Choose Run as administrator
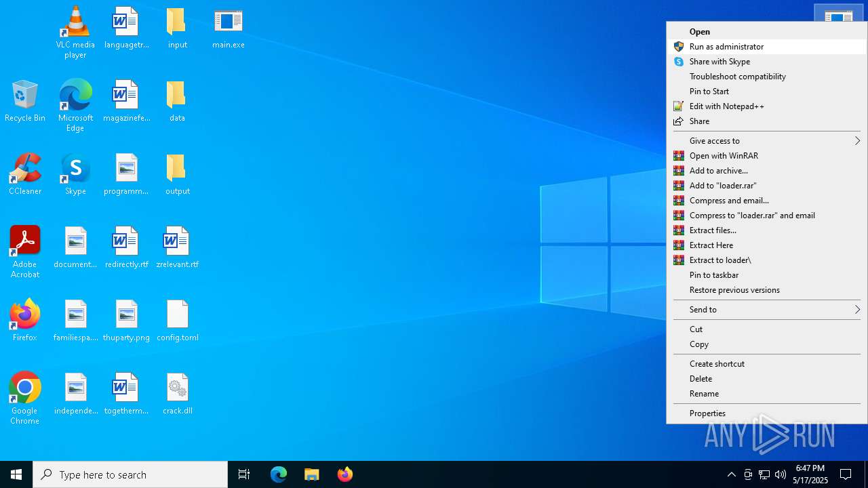The width and height of the screenshot is (868, 488). click(766, 47)
